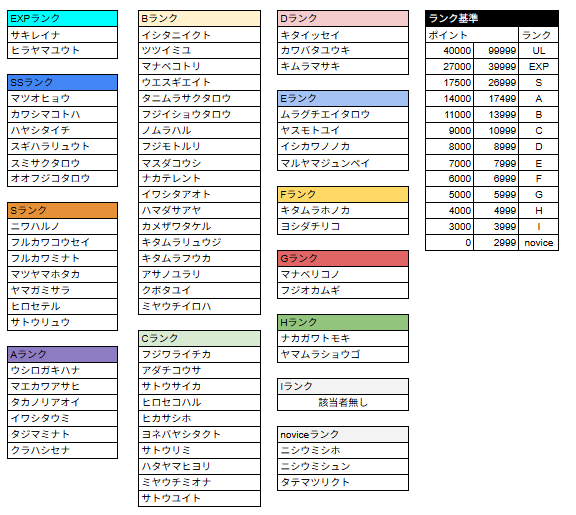Viewport: 576px width, 515px height.
Task: Select the Fランク header cell
Action: point(343,195)
